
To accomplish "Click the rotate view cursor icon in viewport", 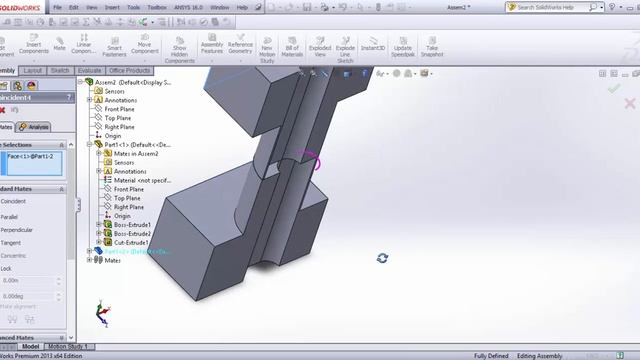I will click(382, 258).
